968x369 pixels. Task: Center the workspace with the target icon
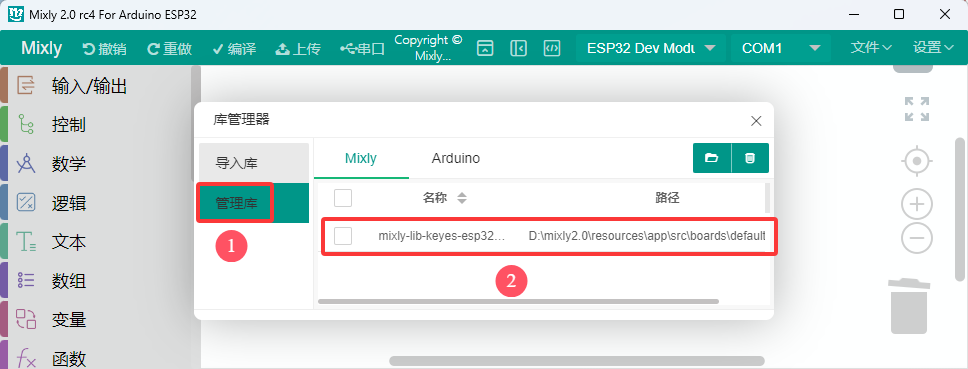coord(917,162)
